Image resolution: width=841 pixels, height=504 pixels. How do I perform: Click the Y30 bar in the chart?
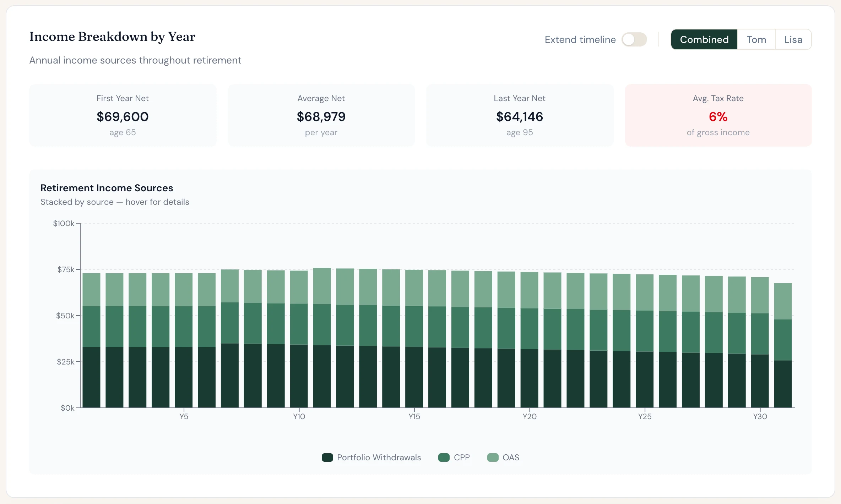[x=760, y=342]
